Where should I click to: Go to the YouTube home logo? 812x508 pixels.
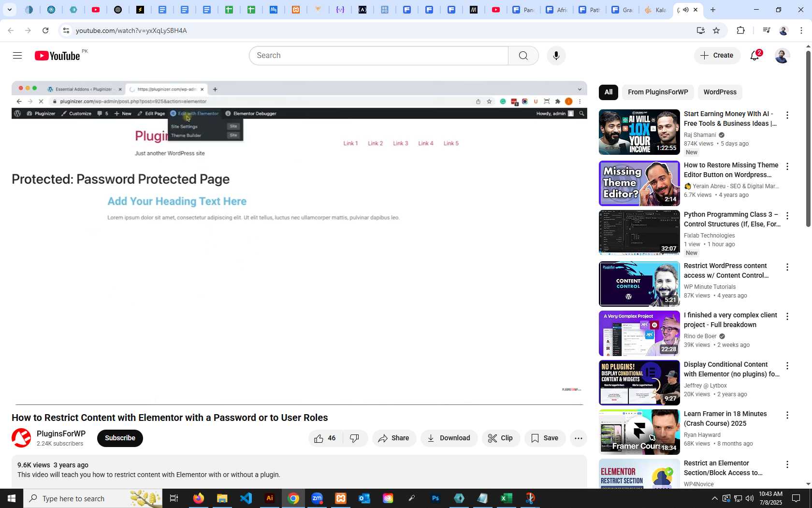click(58, 56)
